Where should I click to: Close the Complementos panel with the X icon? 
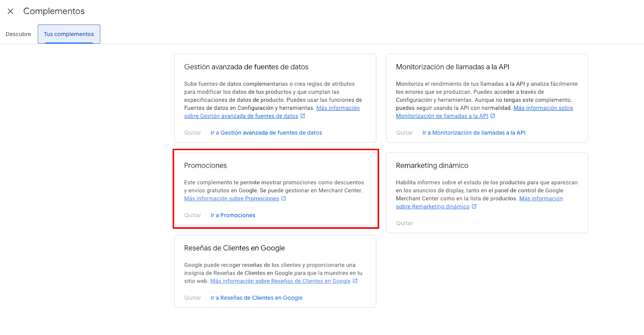[x=10, y=11]
